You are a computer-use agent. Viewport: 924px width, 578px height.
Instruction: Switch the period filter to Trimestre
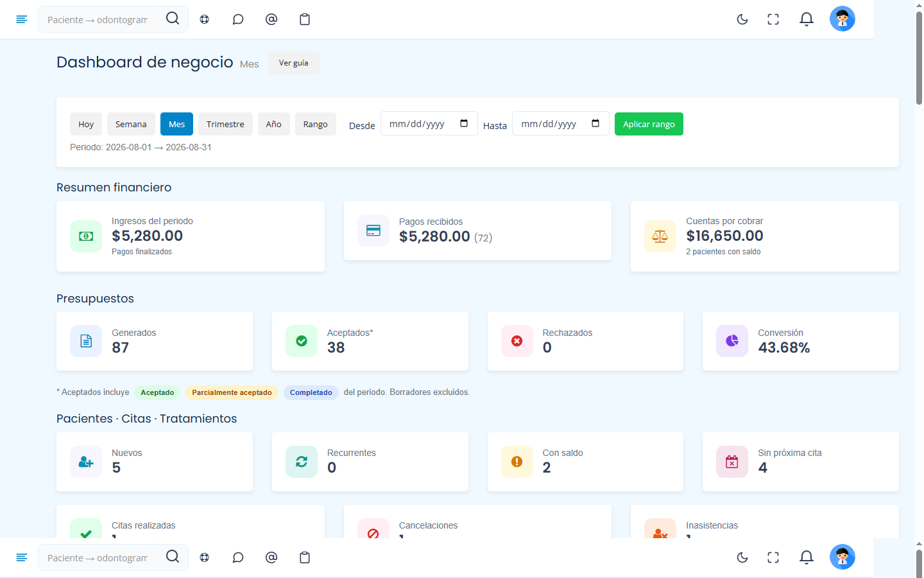coord(225,124)
